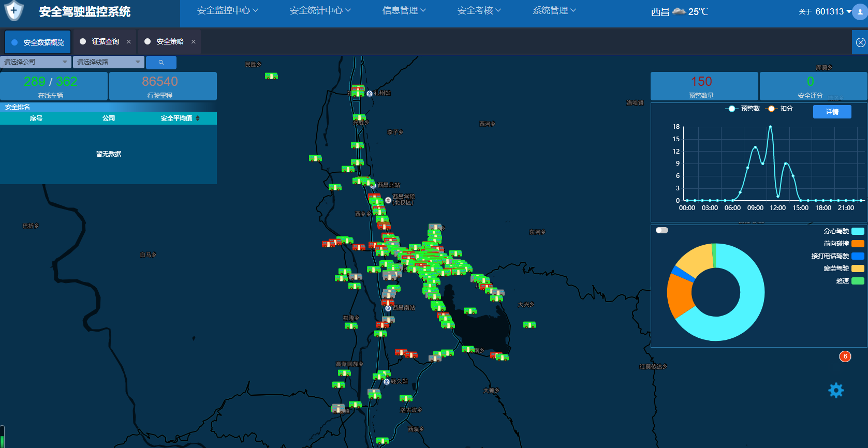Click the orange slice of the donut chart
868x448 pixels.
click(x=679, y=295)
